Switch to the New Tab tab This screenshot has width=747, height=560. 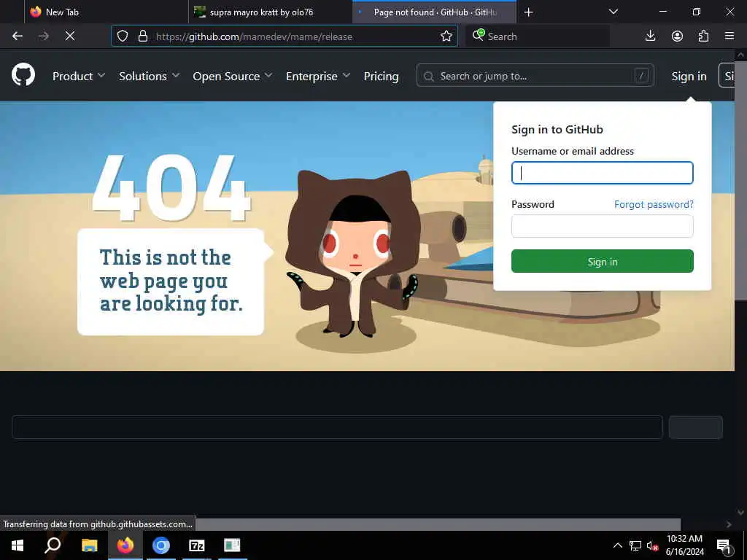coord(107,12)
